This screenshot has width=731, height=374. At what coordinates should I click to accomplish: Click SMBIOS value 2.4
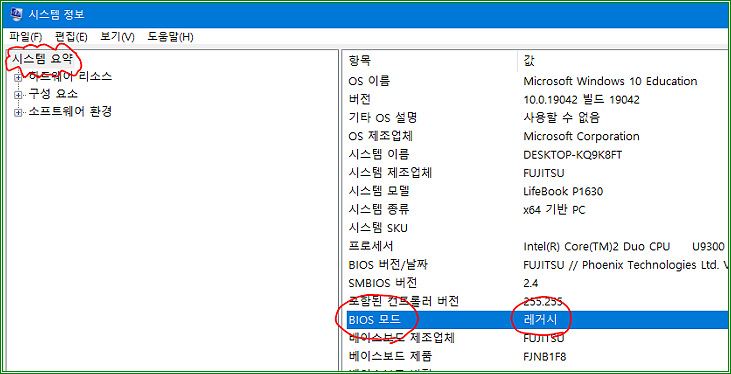point(531,284)
